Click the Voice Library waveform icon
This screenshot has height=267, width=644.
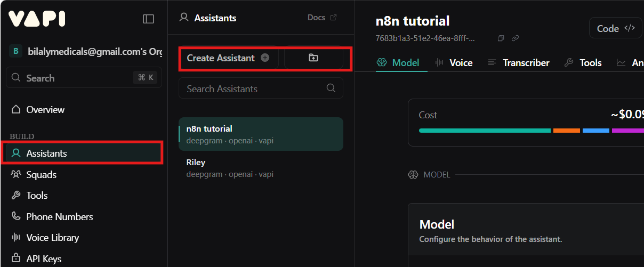pos(16,238)
